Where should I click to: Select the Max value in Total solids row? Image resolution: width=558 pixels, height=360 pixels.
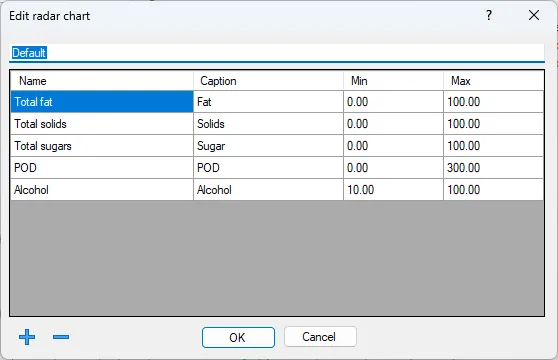[x=494, y=124]
